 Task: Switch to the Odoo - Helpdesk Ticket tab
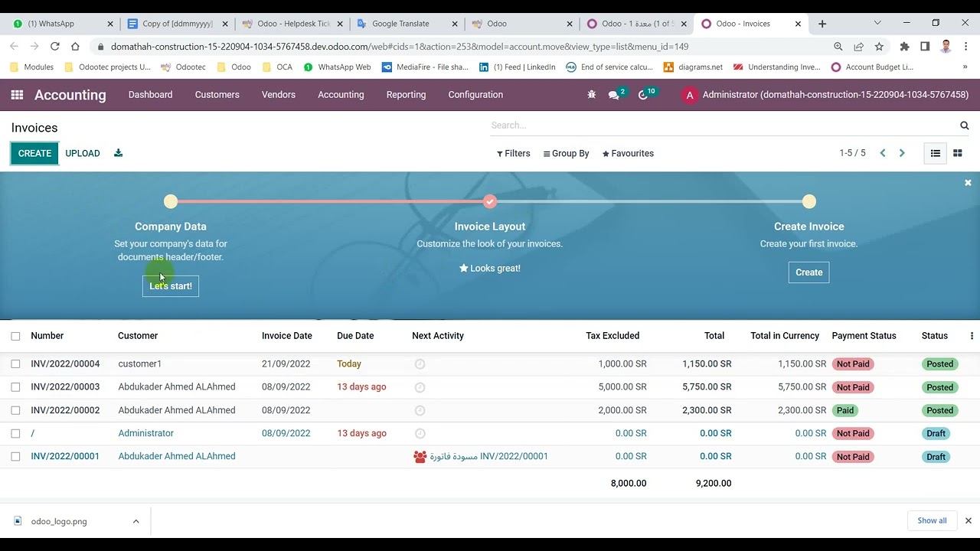pyautogui.click(x=292, y=24)
